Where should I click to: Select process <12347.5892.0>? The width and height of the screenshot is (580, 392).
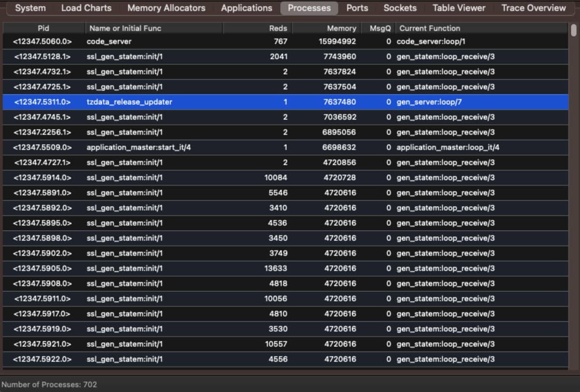(285, 208)
